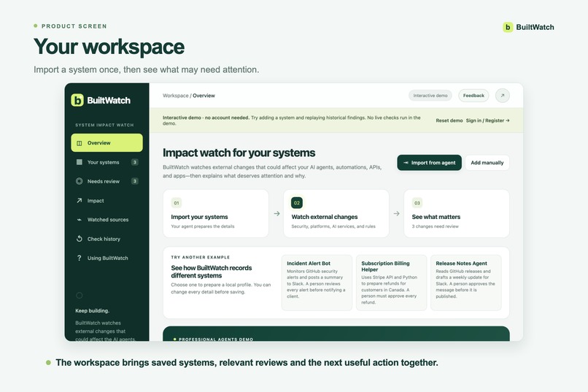
Task: Click the Import from agent button
Action: pos(430,163)
